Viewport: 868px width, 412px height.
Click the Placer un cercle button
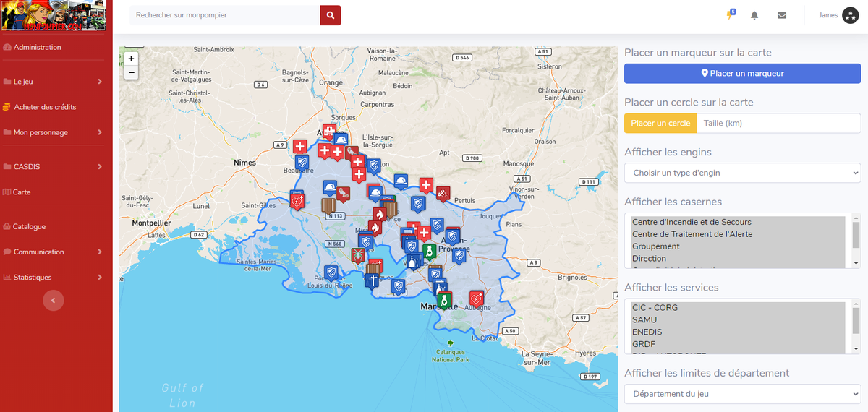(660, 123)
